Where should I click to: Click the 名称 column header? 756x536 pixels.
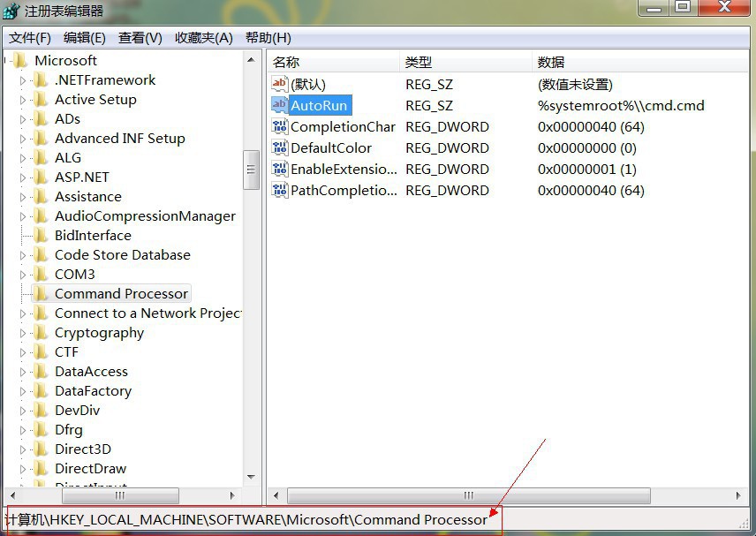286,63
